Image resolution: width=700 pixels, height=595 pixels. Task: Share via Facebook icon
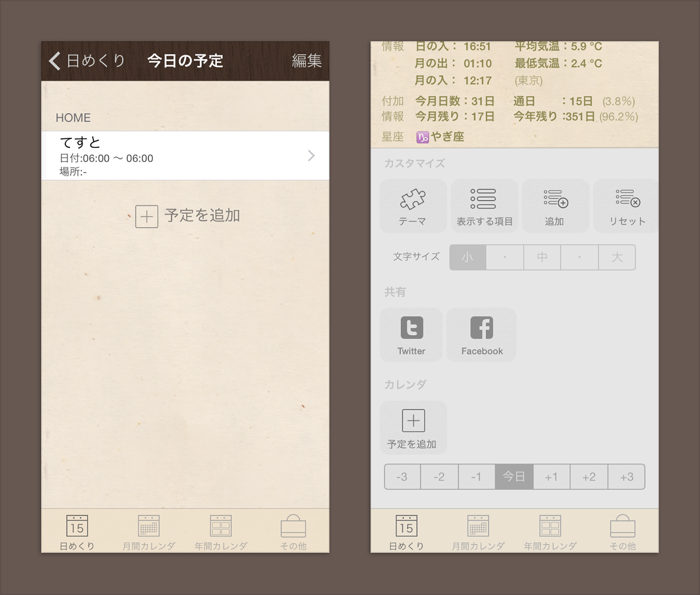pyautogui.click(x=482, y=334)
